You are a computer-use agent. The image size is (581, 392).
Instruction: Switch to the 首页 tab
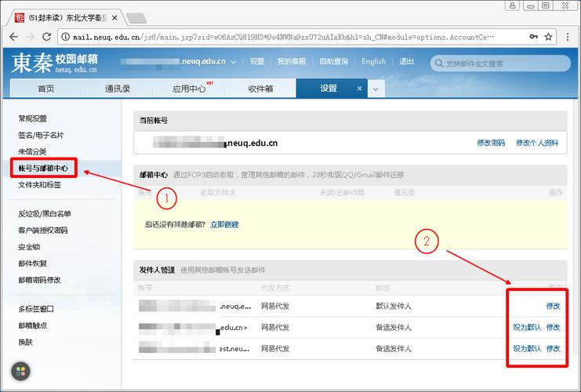click(x=45, y=89)
